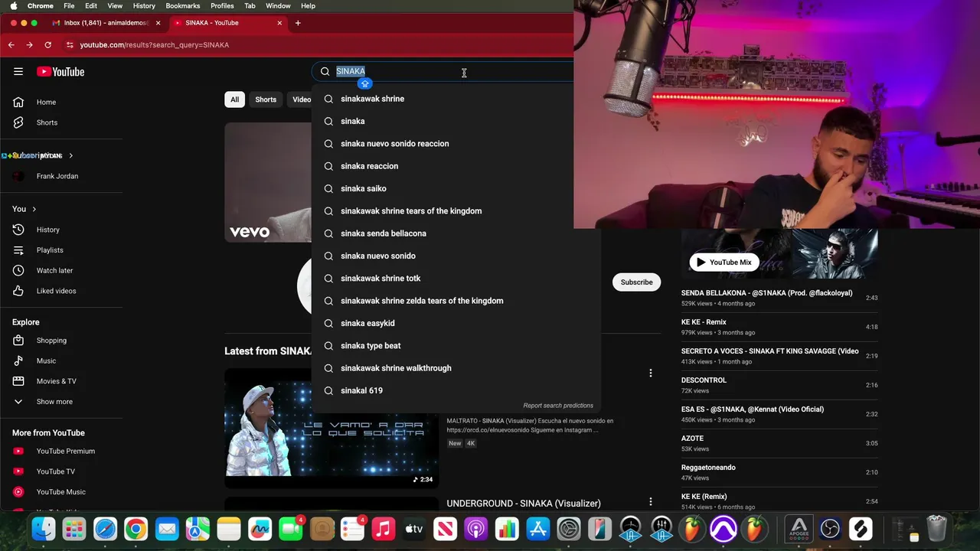Go back using browser back arrow

11,44
